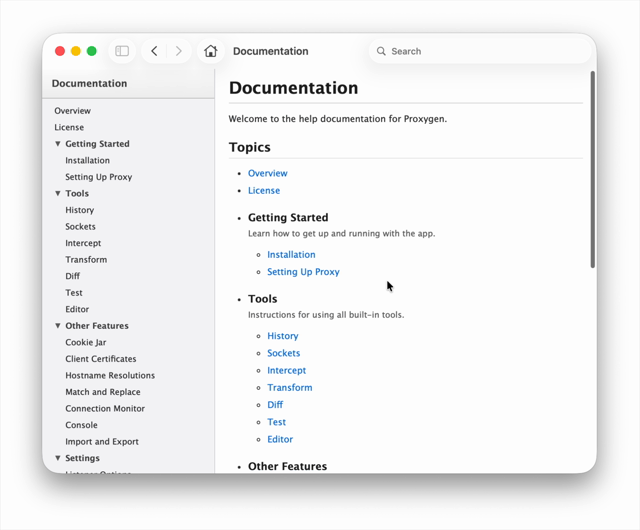The height and width of the screenshot is (530, 640).
Task: Collapse the Getting Started section in sidebar
Action: (58, 144)
